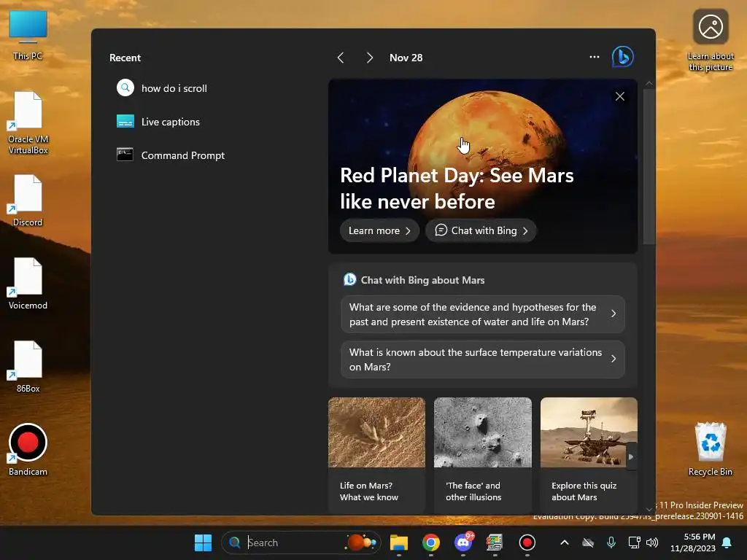Viewport: 747px width, 560px height.
Task: Click the search magnifier icon beside 'how do i scroll'
Action: (x=125, y=88)
